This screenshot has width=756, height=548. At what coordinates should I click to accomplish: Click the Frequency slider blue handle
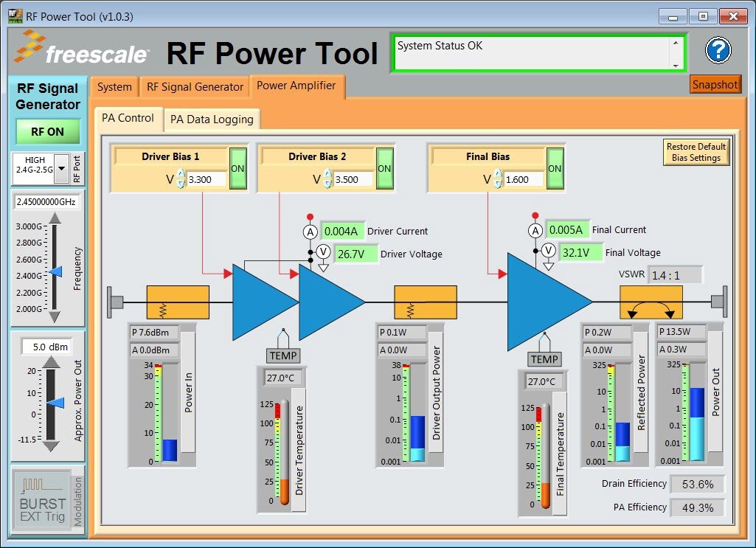click(x=55, y=273)
